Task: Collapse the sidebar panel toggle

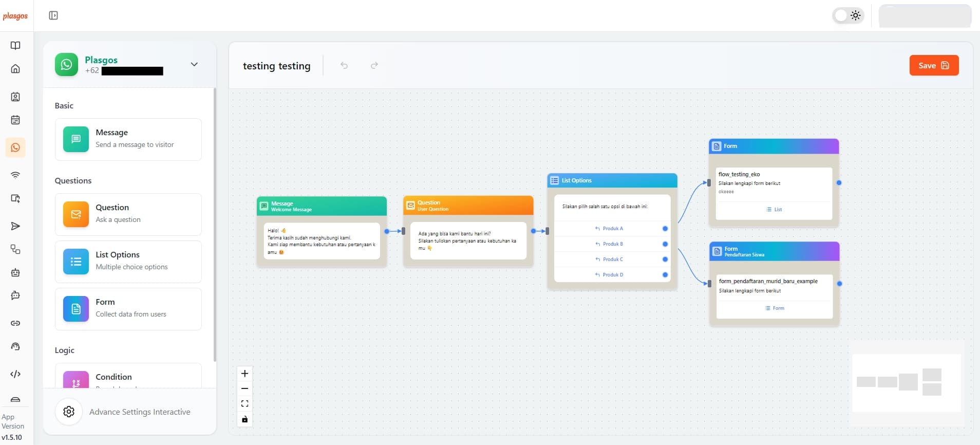Action: 53,15
